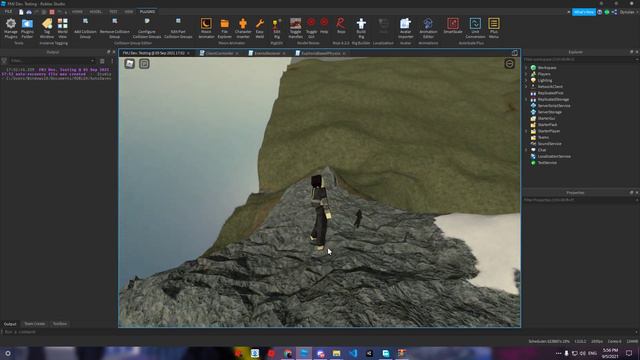Open the FILE menu
The image size is (640, 360).
[8, 12]
